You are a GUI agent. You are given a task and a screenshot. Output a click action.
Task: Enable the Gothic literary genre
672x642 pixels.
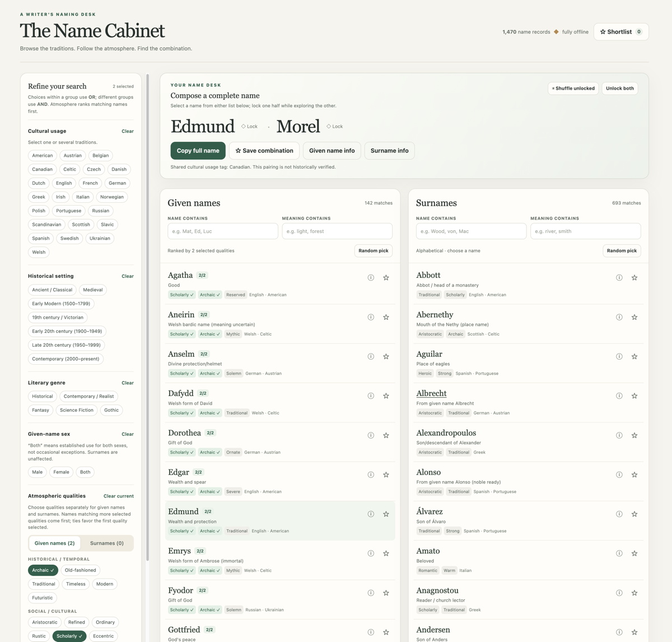[111, 410]
